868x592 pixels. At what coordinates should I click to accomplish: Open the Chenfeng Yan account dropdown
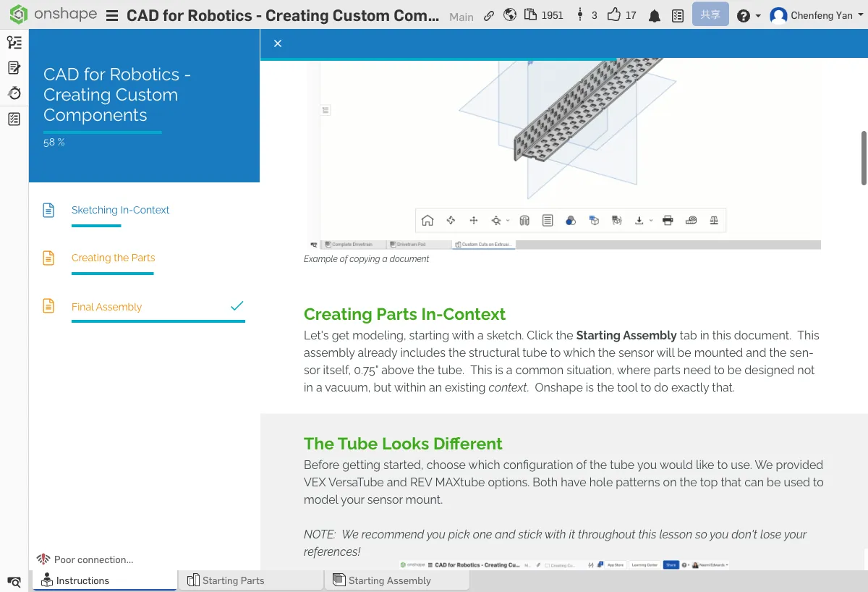tap(816, 14)
